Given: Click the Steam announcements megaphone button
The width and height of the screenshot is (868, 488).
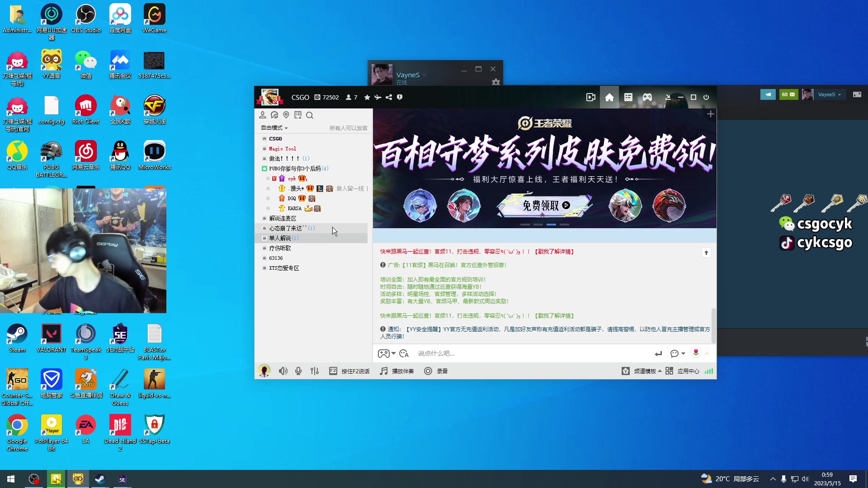Looking at the screenshot, I should click(768, 94).
